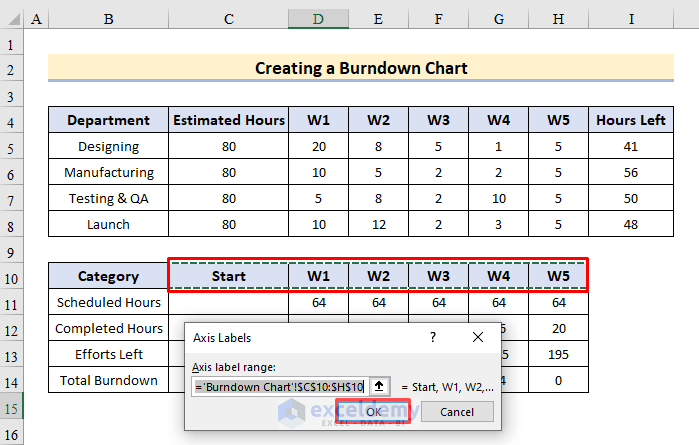Screen dimensions: 699x445
Task: Click the 'Creating a Burndown Chart' title cell
Action: pos(360,69)
